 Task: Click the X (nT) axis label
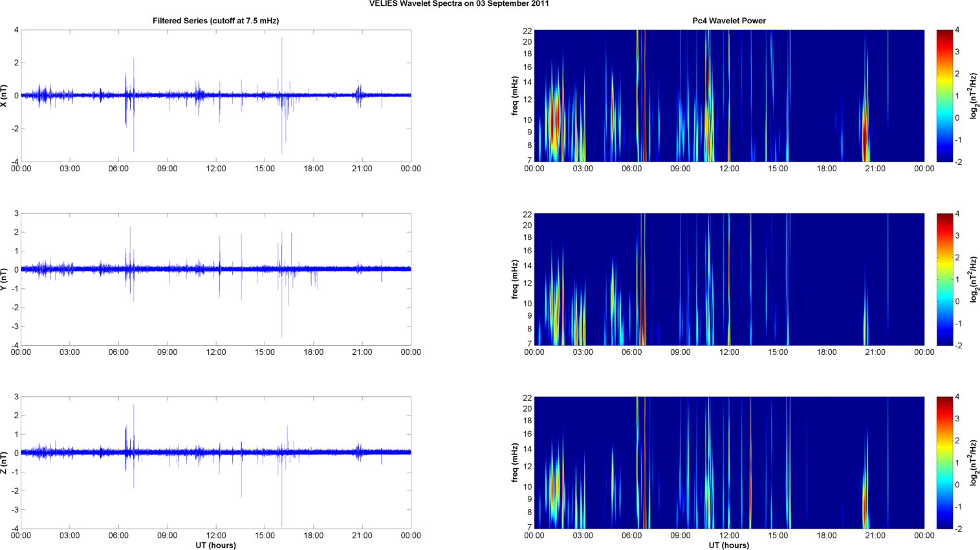5,96
